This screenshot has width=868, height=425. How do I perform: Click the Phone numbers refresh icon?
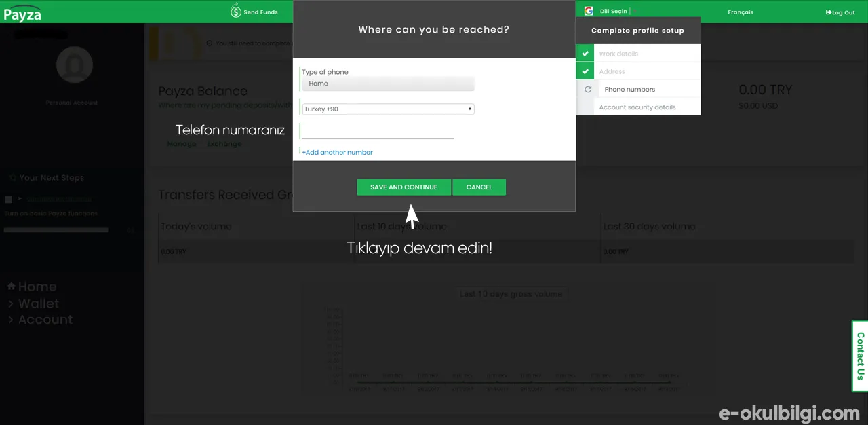(x=588, y=89)
